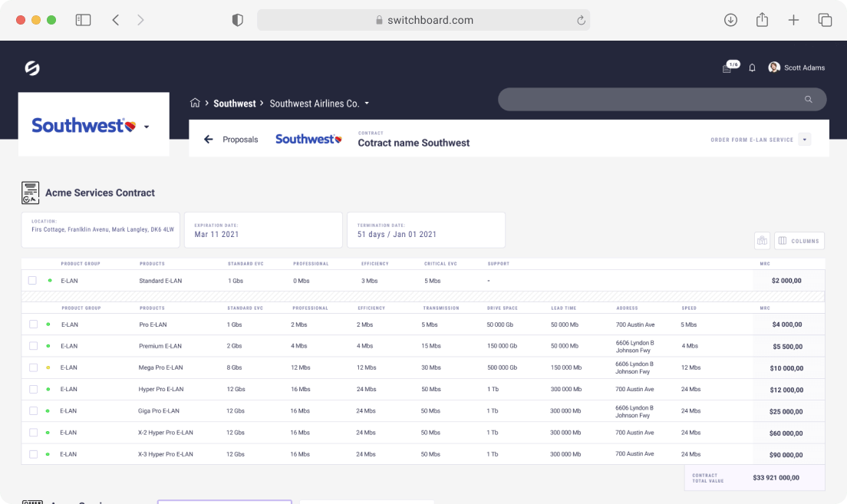Click the $12 000,00 MRC value
This screenshot has height=504, width=847.
click(x=786, y=390)
